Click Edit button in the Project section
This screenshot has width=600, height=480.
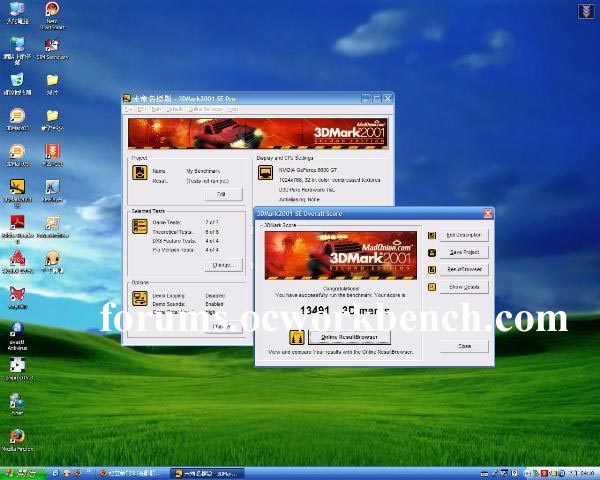[223, 194]
